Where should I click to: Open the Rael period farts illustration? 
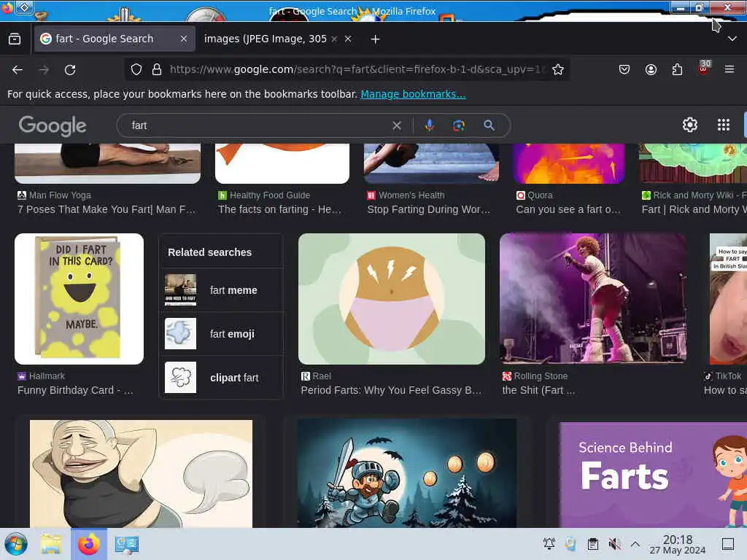(392, 299)
